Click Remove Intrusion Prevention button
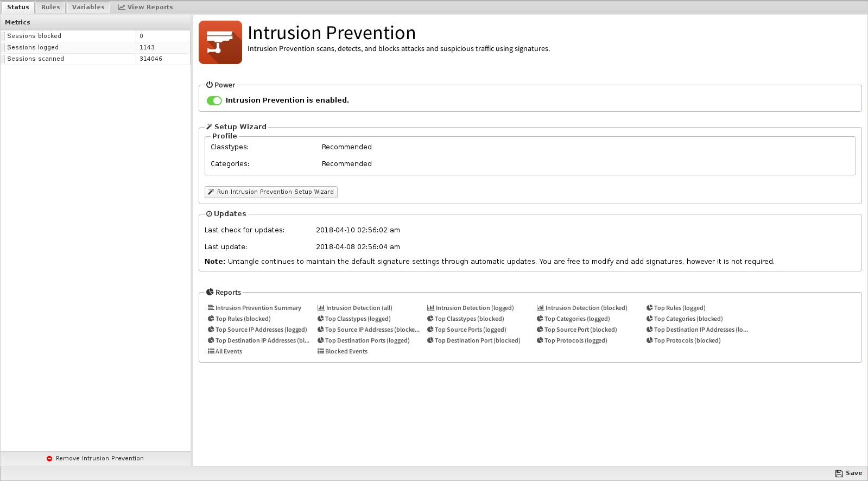 (x=96, y=458)
